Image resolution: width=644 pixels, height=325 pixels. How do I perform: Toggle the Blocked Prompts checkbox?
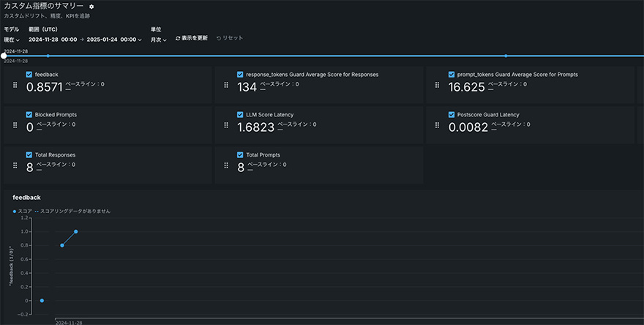pos(29,115)
